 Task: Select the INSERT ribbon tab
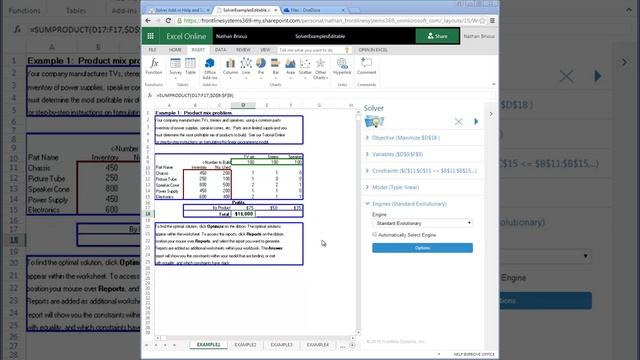point(198,50)
